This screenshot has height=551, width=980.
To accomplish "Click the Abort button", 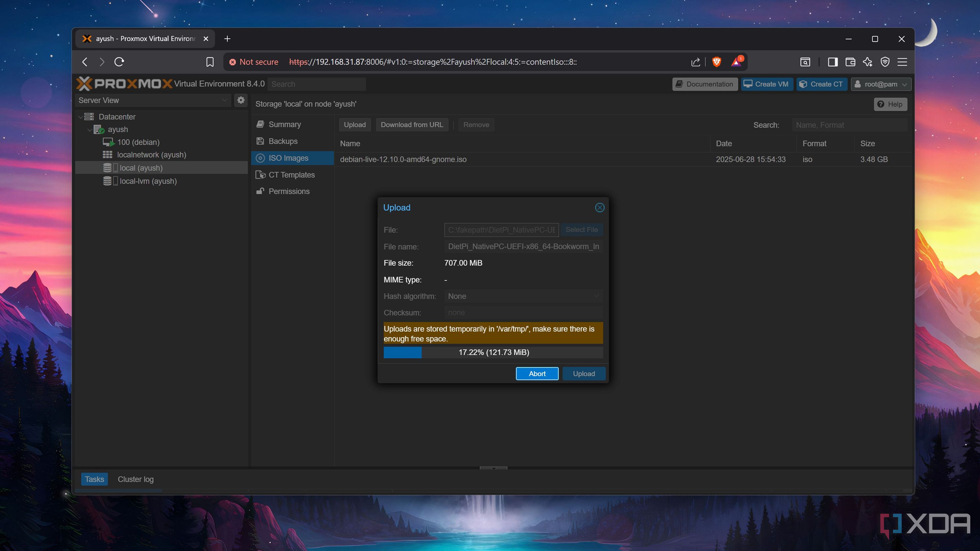I will click(537, 374).
